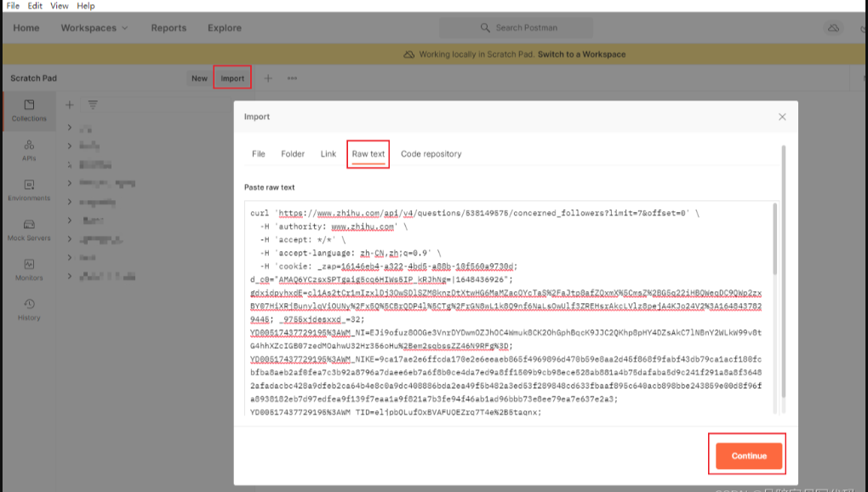Expand the fourth collection in sidebar

coord(69,183)
